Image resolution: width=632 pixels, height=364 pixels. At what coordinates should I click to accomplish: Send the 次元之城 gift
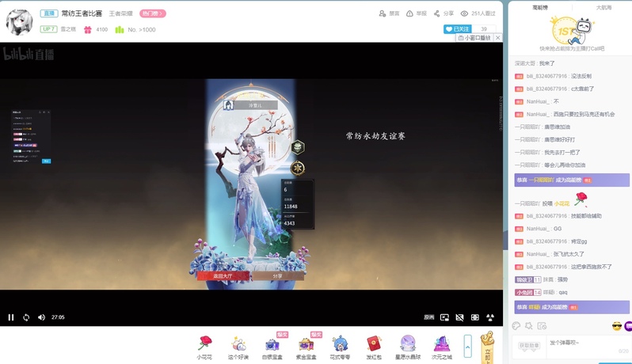coord(442,347)
